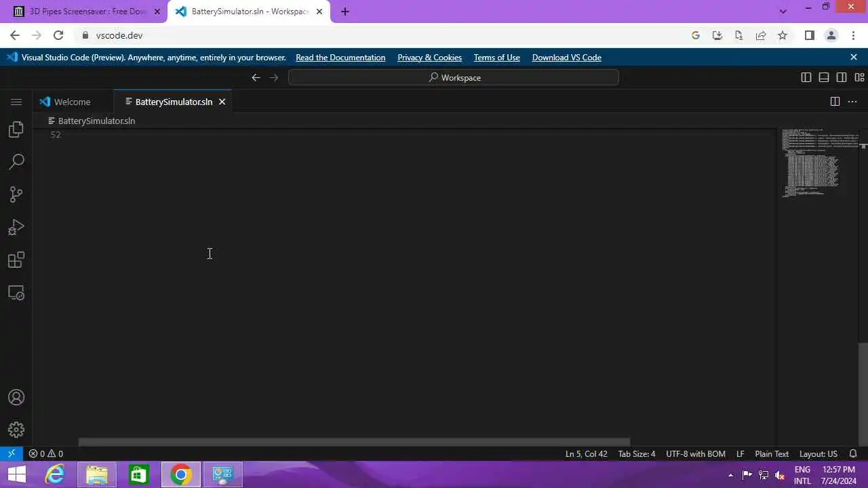
Task: Launch Internet Explorer from taskbar
Action: pyautogui.click(x=55, y=474)
